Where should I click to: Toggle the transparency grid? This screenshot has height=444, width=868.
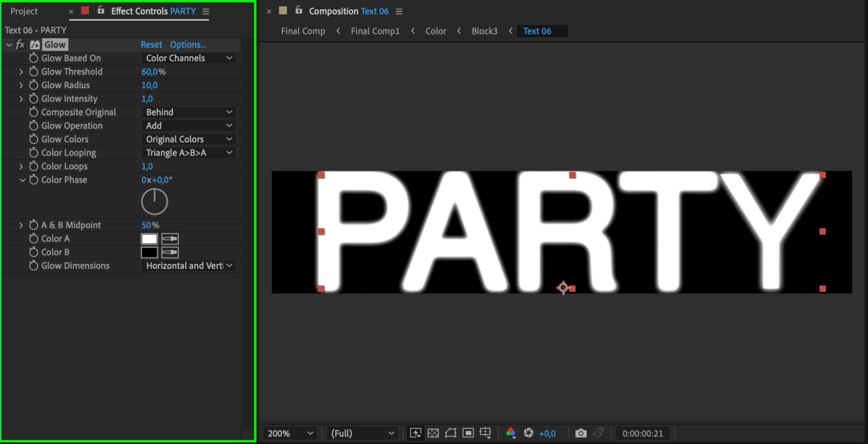click(x=433, y=433)
